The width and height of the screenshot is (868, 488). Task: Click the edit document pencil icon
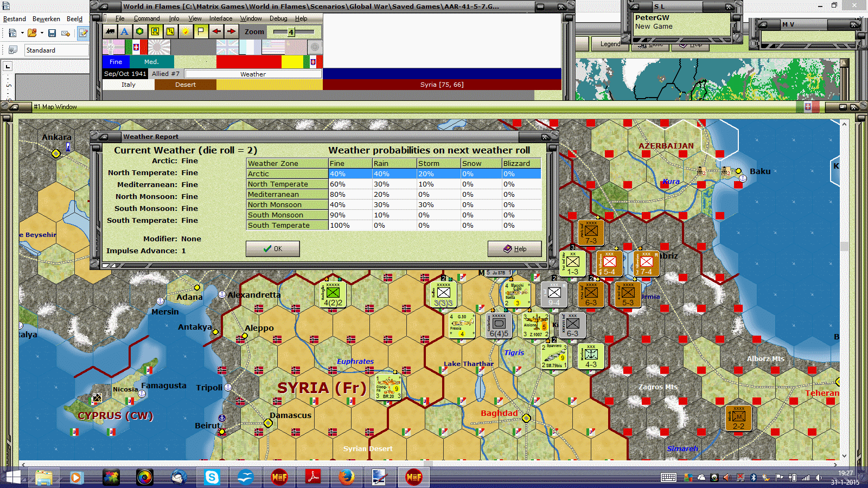coord(84,33)
